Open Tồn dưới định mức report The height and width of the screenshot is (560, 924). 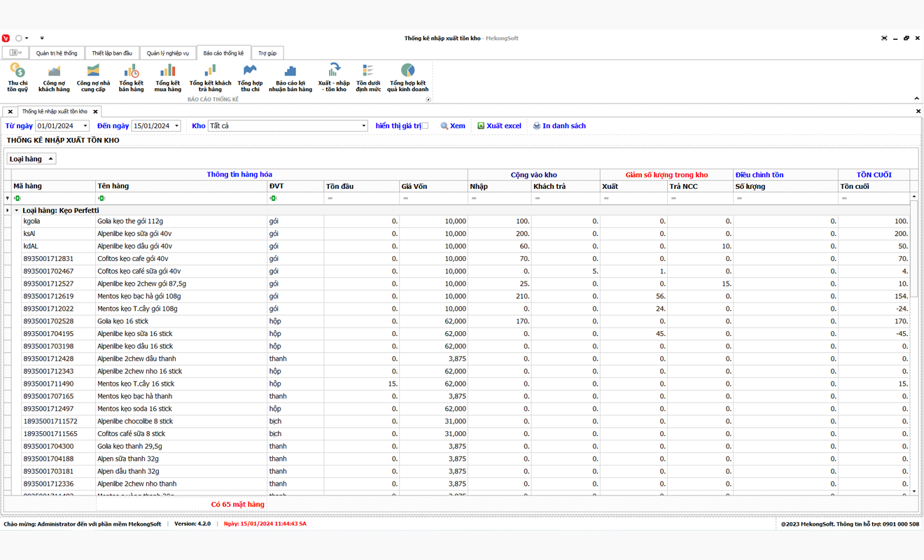coord(368,78)
